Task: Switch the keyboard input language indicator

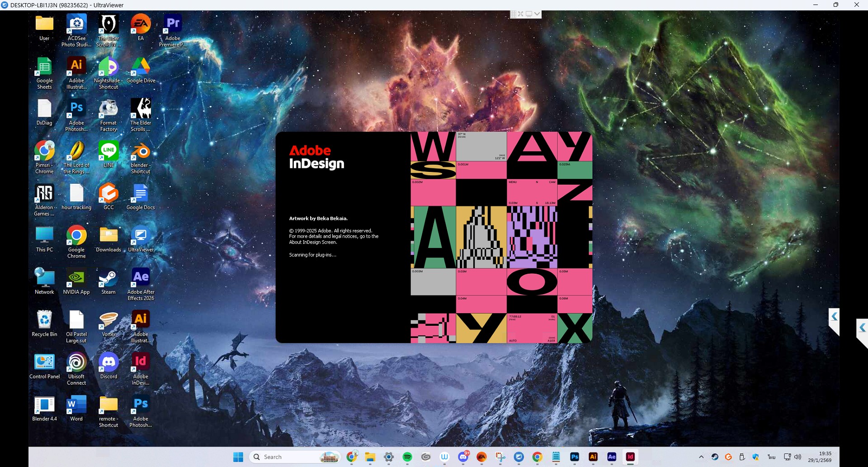Action: [x=772, y=457]
